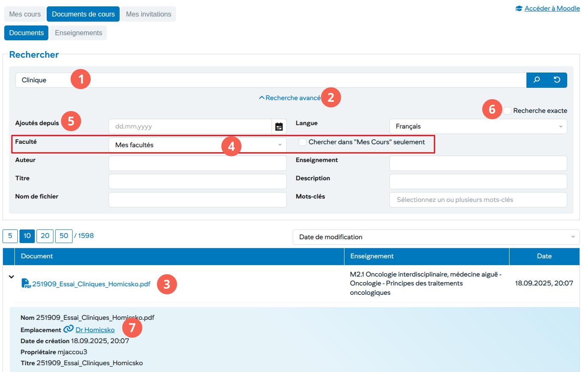
Task: Show 50 results per page
Action: tap(64, 236)
